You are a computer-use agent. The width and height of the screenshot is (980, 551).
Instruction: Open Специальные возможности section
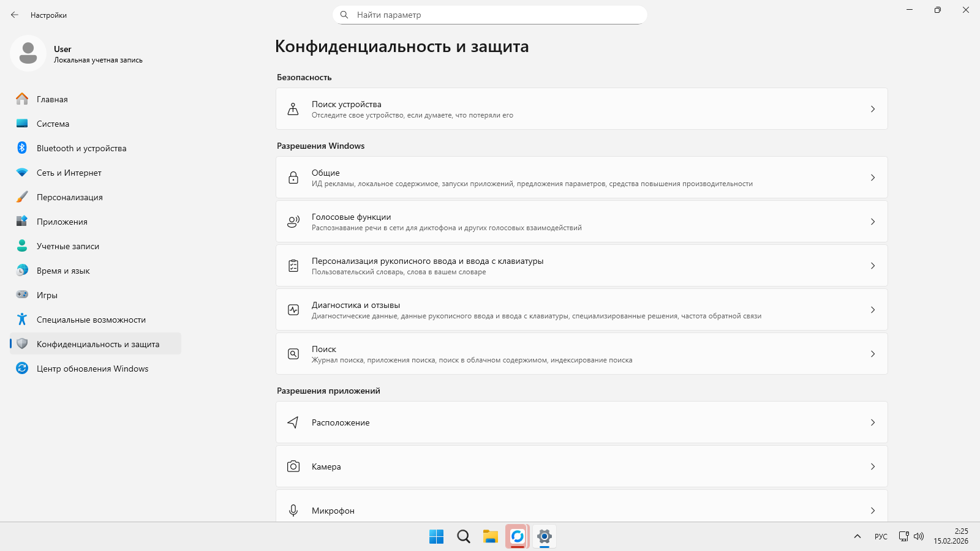point(96,320)
